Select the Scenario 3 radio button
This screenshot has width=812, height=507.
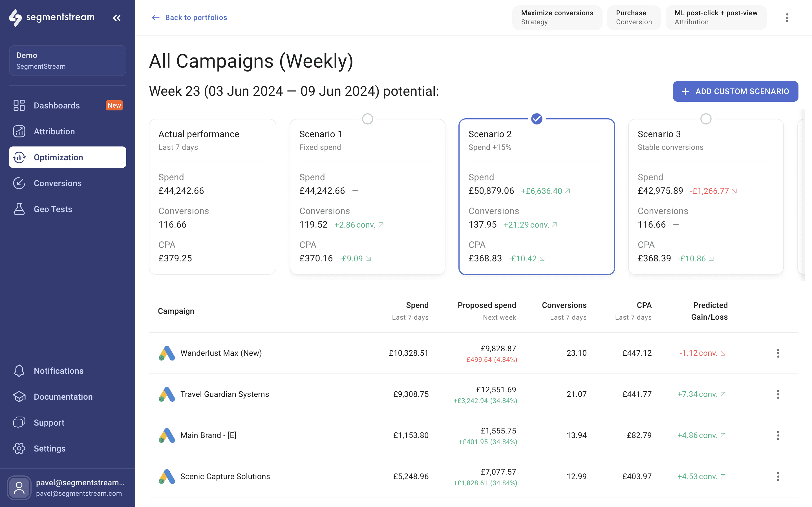706,119
